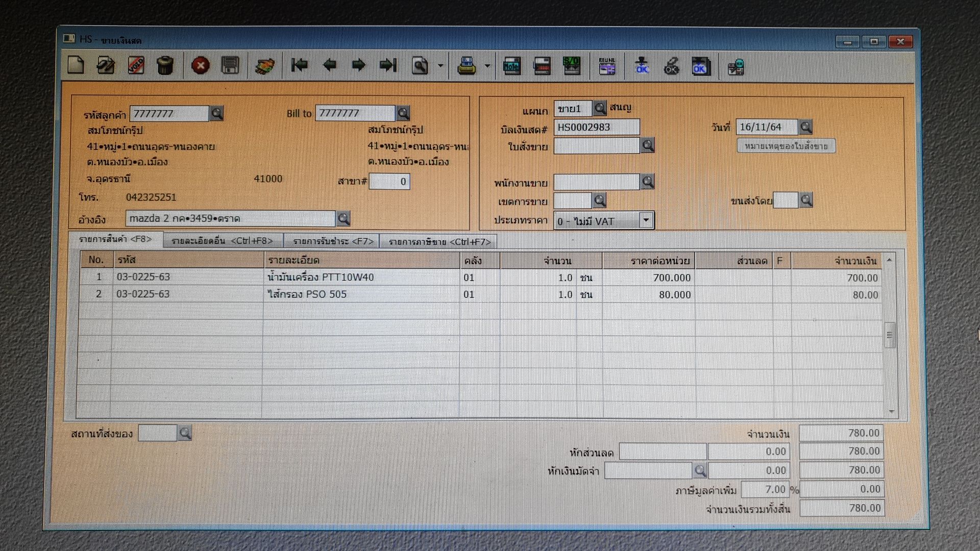This screenshot has height=551, width=980.
Task: Click item grid scroll up arrow
Action: 890,260
